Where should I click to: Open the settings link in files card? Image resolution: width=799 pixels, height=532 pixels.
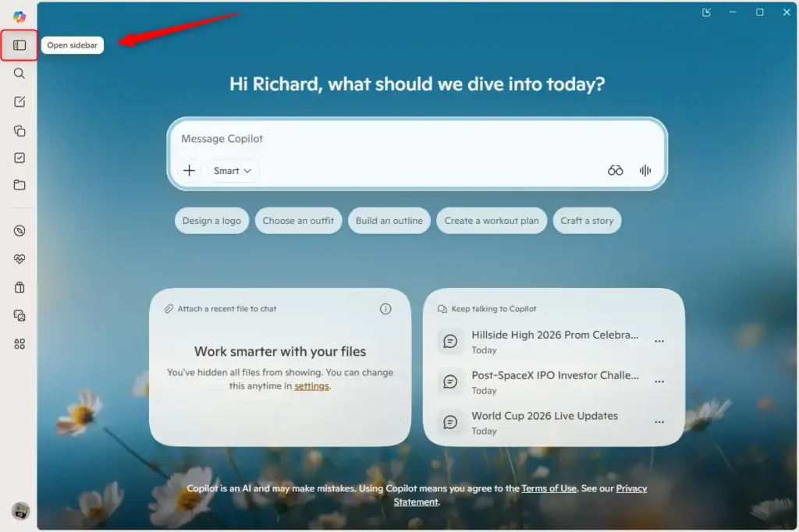(311, 386)
